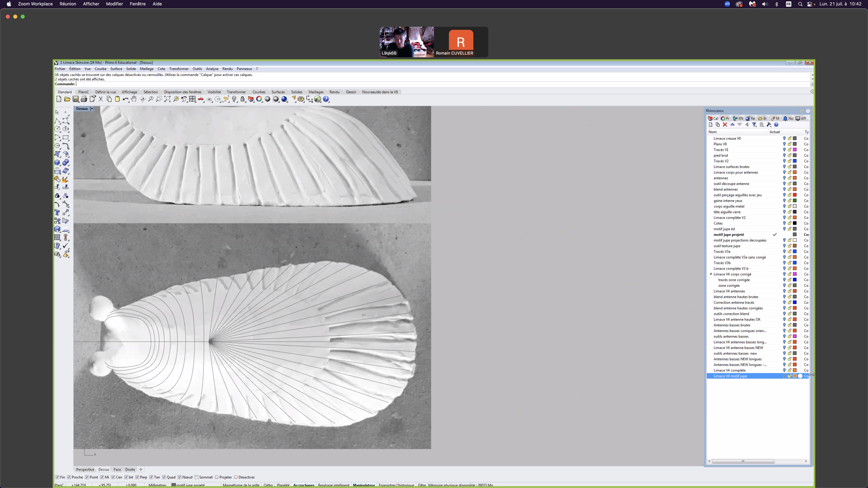
Task: Click the Zoom window magnifier icon
Action: pos(159,99)
